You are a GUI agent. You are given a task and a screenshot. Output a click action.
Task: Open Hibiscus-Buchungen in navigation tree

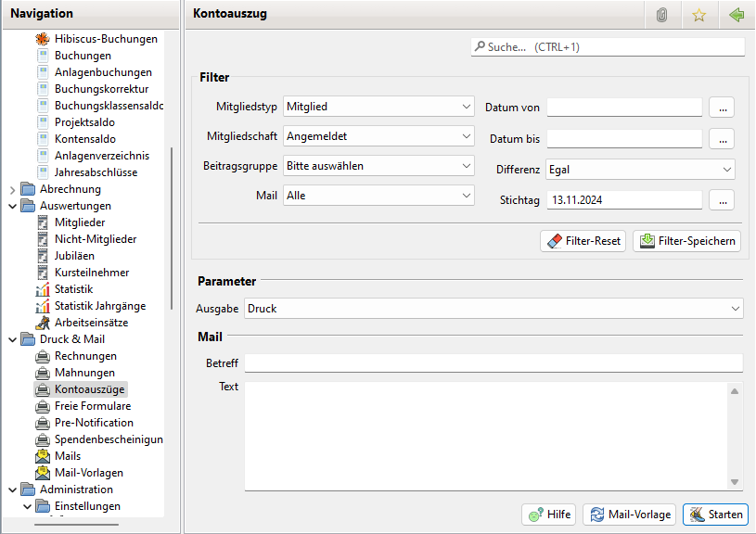[105, 39]
